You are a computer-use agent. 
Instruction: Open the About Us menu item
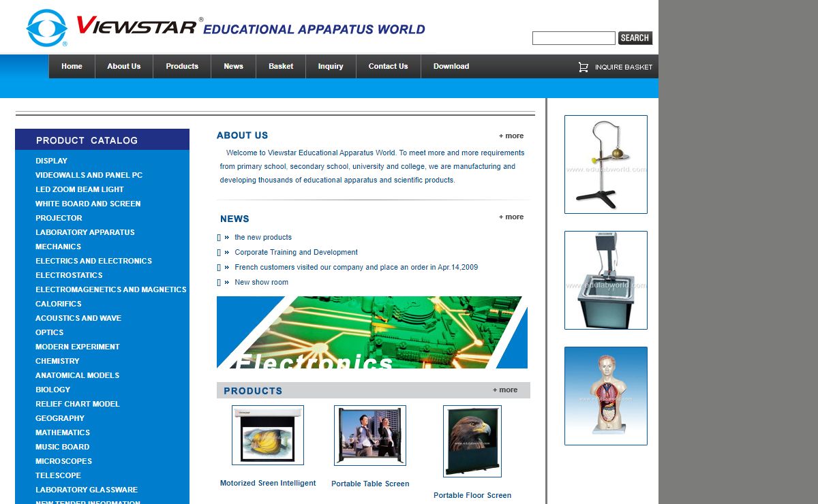124,66
